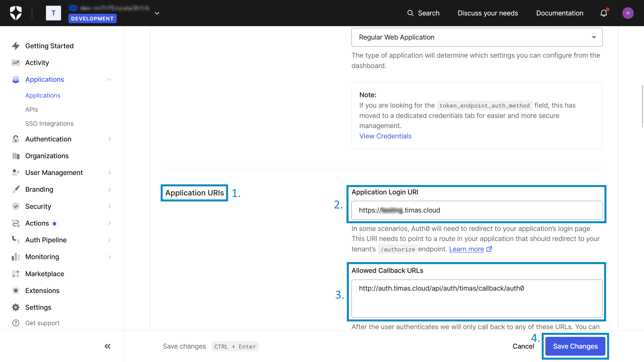
Task: Click the external link icon beside Learn more
Action: point(489,249)
